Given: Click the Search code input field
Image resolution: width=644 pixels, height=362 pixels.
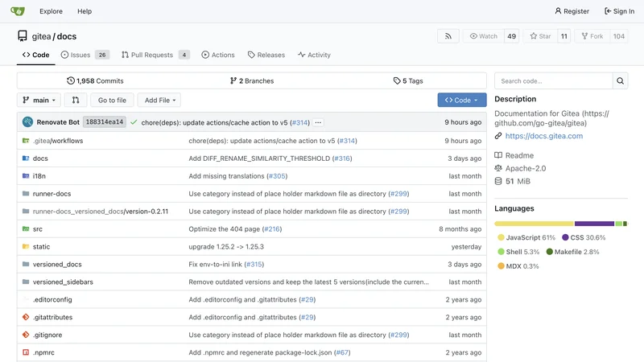Looking at the screenshot, I should point(553,81).
